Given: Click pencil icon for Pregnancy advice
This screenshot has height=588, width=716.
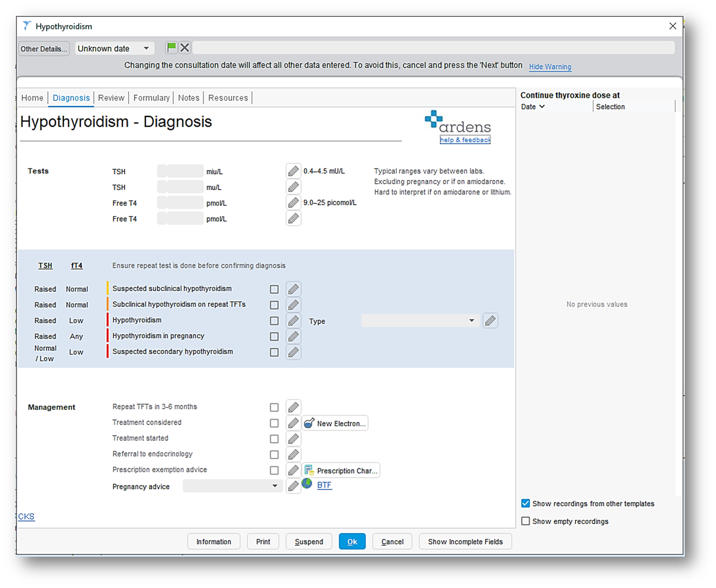Looking at the screenshot, I should pos(293,486).
